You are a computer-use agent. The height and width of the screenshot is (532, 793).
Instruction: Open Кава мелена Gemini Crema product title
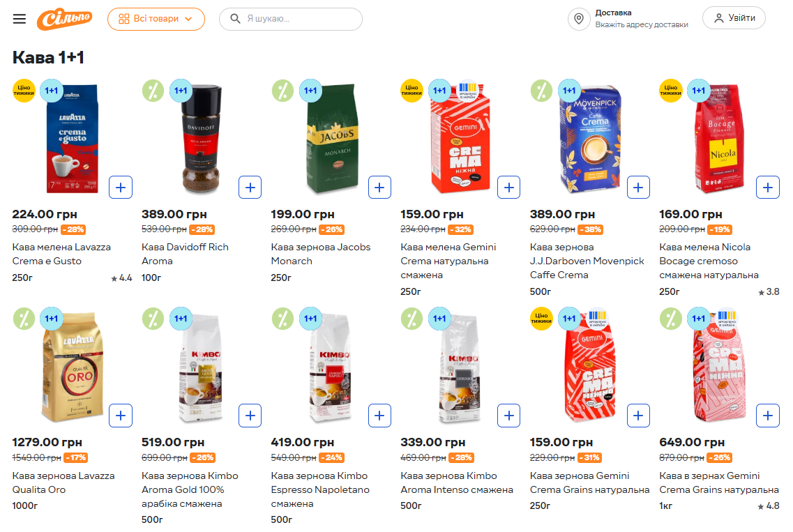448,261
